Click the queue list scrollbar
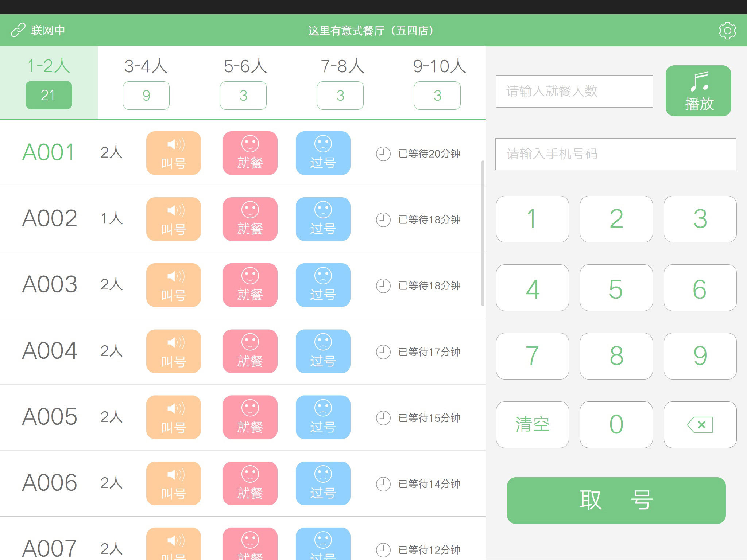Image resolution: width=747 pixels, height=560 pixels. tap(483, 233)
